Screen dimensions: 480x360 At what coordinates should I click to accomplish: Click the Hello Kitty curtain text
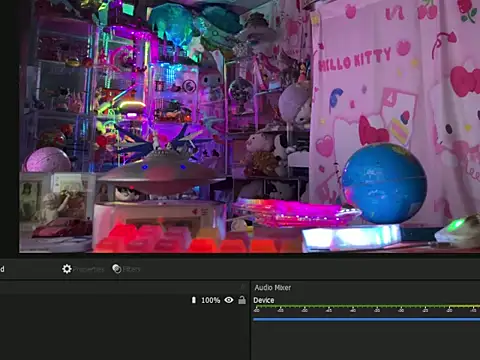(354, 60)
